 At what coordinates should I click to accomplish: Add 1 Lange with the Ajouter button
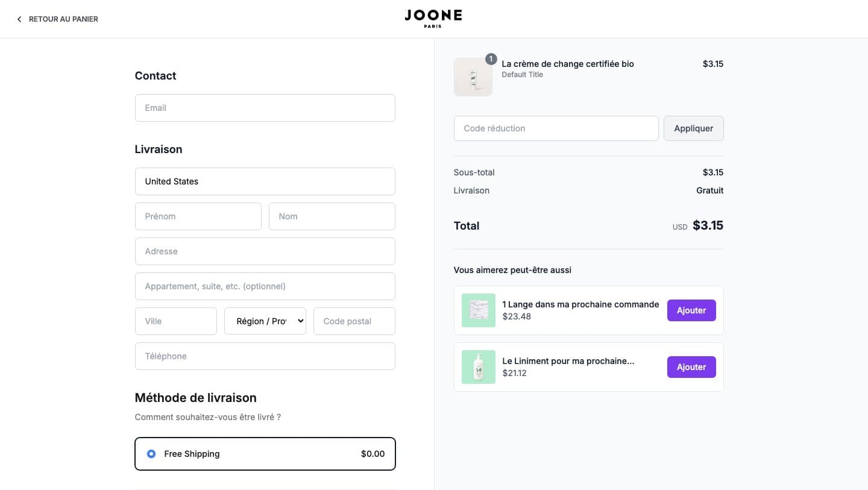pyautogui.click(x=691, y=310)
